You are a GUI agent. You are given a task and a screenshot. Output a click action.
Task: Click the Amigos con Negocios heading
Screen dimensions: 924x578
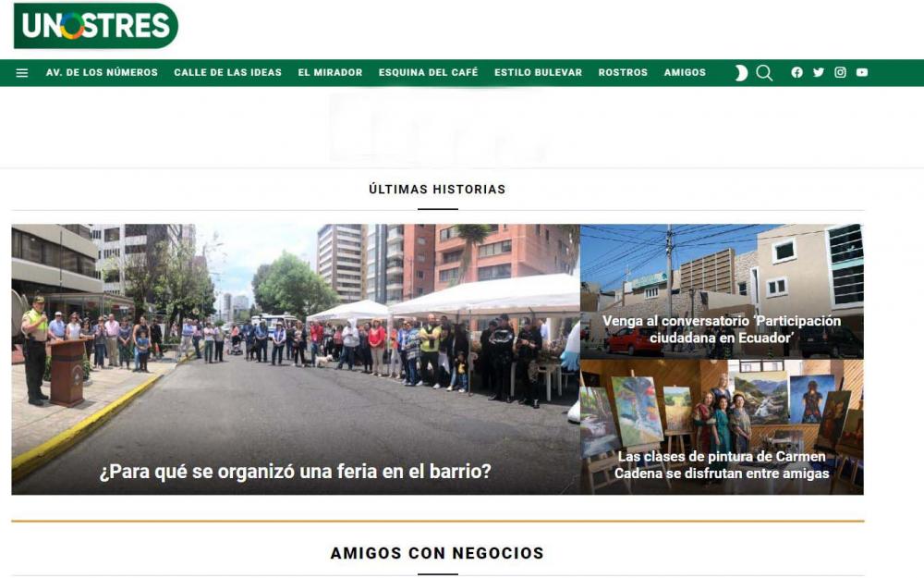(437, 553)
